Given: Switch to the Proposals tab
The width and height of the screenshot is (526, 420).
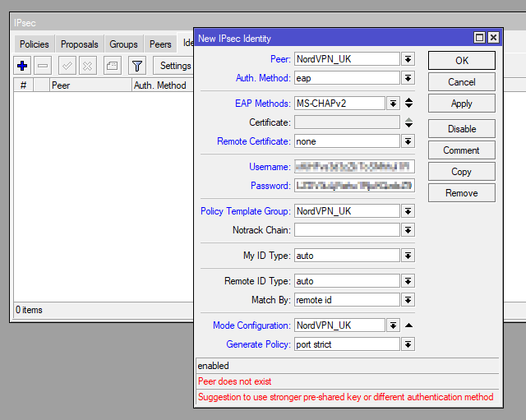Looking at the screenshot, I should tap(80, 44).
